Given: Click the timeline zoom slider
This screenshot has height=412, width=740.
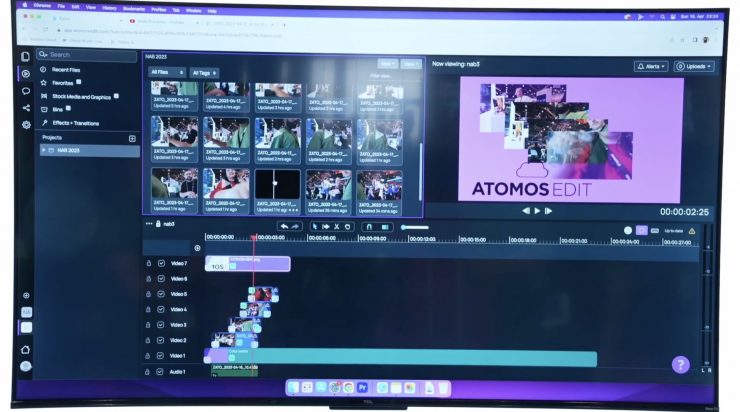Looking at the screenshot, I should coord(414,227).
